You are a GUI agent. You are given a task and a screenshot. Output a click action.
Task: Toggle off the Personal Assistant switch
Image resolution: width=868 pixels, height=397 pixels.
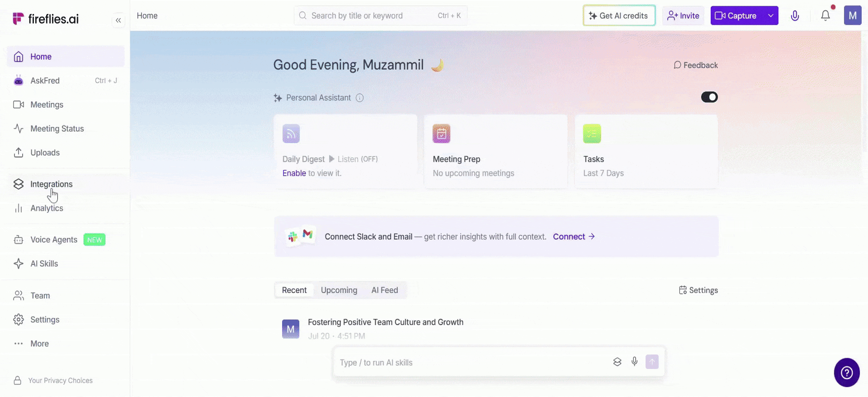(x=709, y=97)
